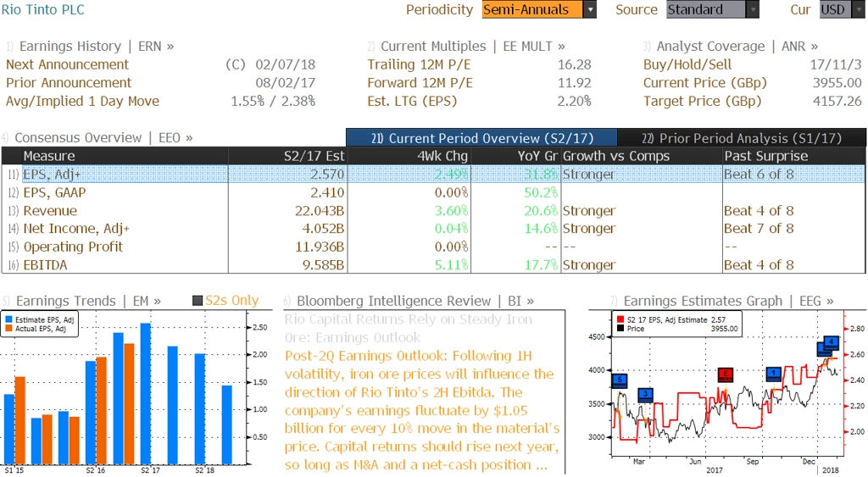Click the orange Actual EPS legend swatch
This screenshot has width=868, height=477.
point(8,328)
